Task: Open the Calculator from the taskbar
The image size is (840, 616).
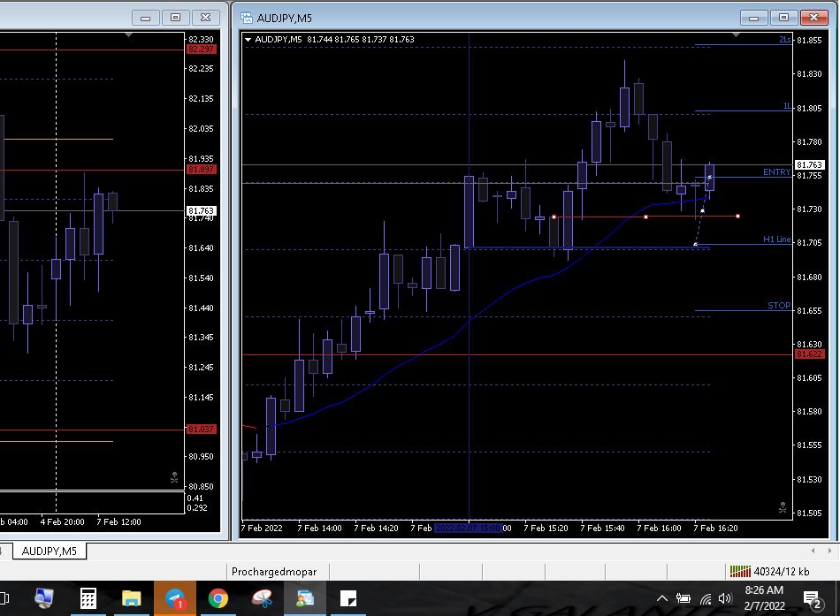Action: coord(88,598)
